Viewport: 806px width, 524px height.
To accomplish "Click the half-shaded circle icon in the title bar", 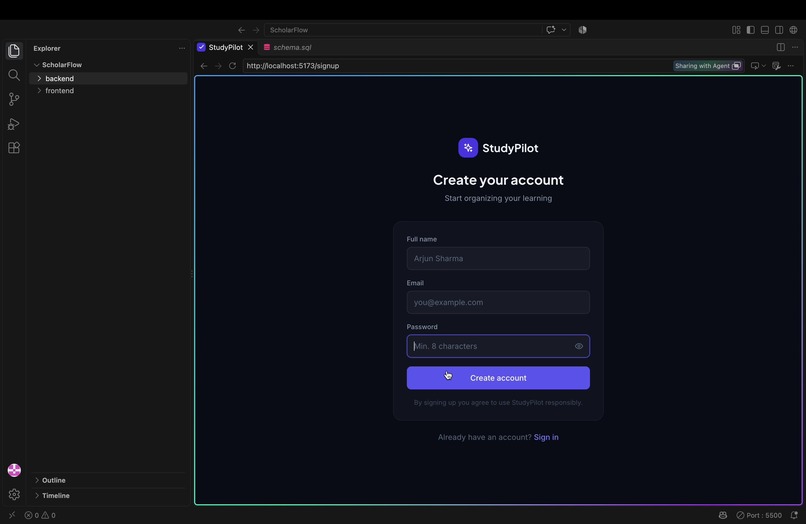I will pyautogui.click(x=582, y=30).
